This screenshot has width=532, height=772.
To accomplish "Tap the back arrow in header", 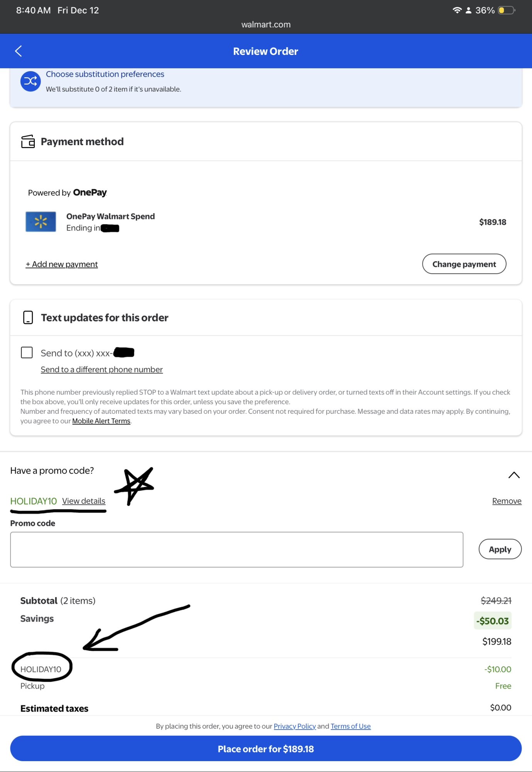I will point(18,51).
